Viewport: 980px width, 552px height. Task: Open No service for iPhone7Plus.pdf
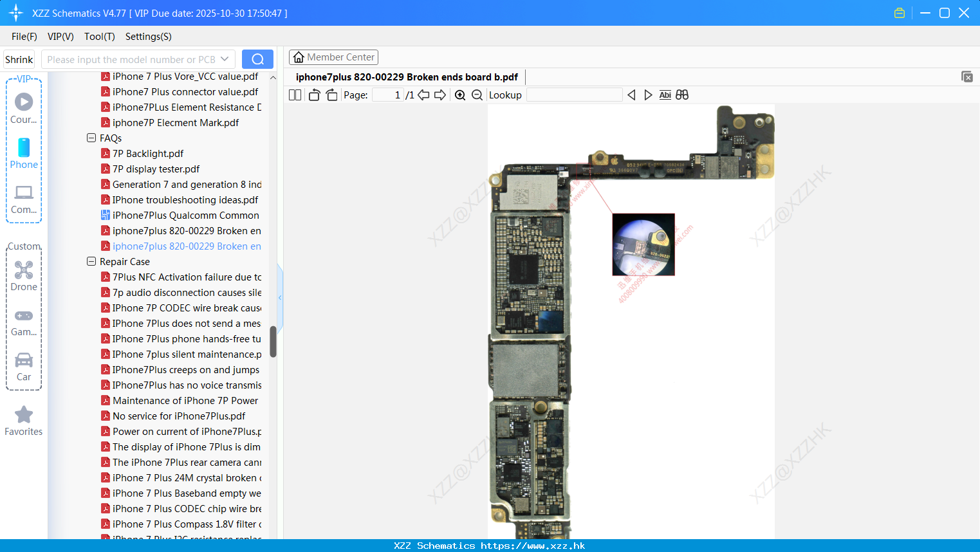pos(178,416)
